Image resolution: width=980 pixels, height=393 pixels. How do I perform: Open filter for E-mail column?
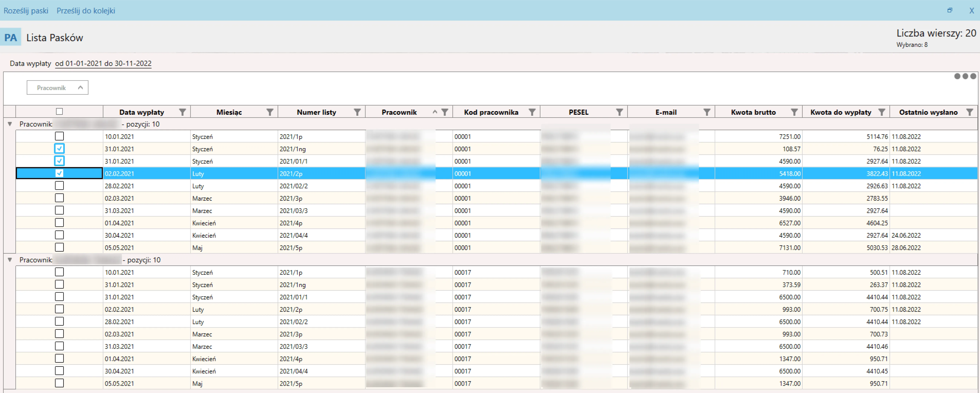[707, 112]
